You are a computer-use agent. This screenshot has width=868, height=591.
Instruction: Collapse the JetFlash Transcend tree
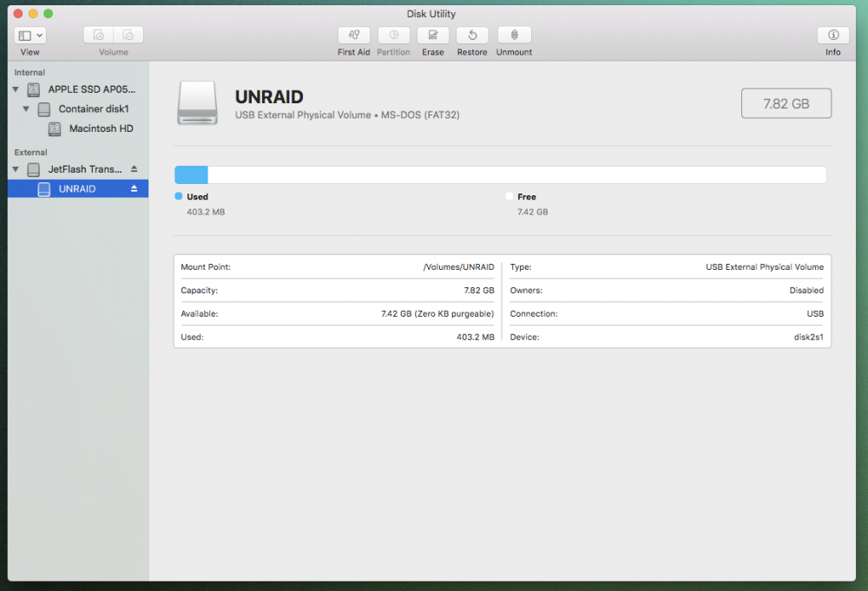click(x=16, y=169)
